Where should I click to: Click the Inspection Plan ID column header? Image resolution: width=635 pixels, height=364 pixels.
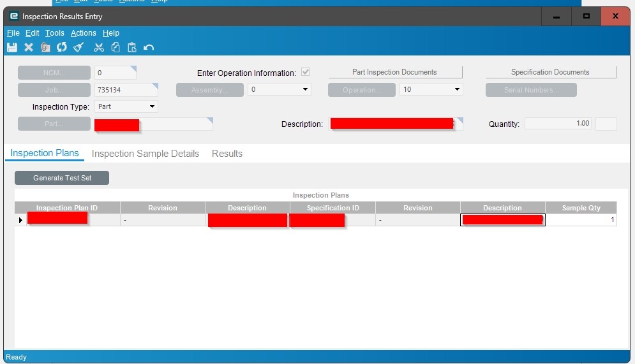pos(67,208)
